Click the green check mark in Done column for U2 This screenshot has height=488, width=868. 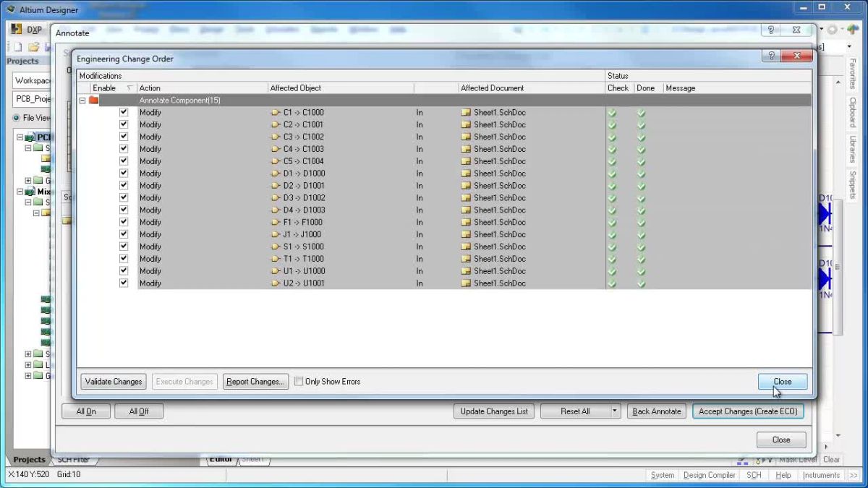click(x=641, y=283)
